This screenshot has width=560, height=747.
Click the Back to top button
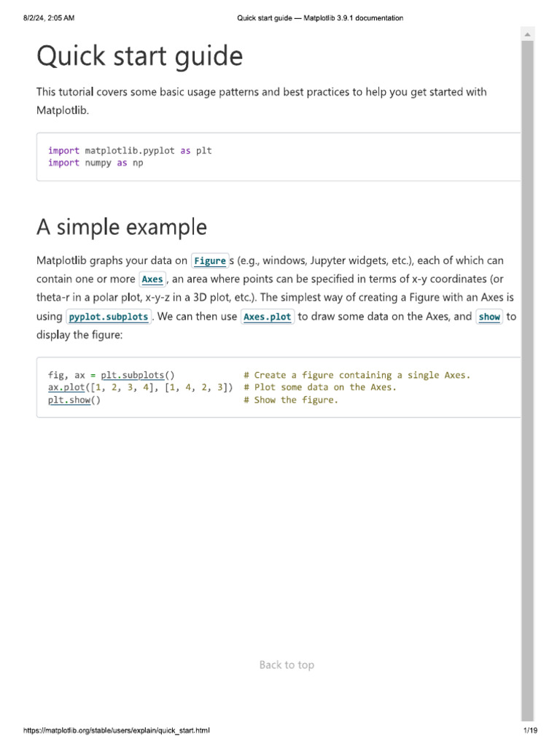287,665
